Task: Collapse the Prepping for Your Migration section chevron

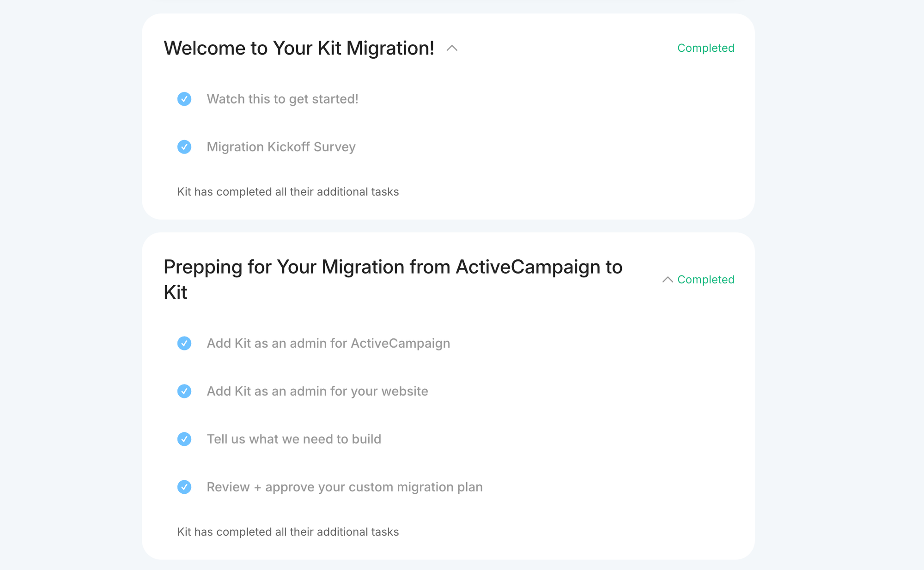Action: (x=667, y=280)
